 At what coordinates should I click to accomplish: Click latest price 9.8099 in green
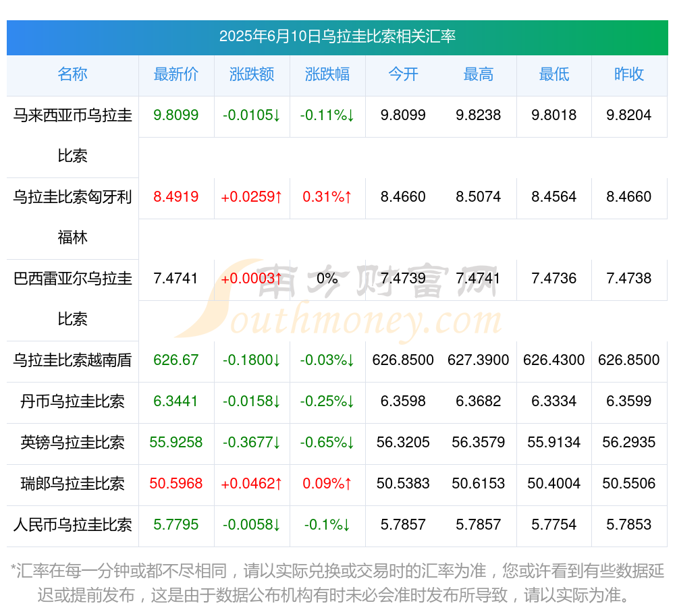tap(176, 115)
